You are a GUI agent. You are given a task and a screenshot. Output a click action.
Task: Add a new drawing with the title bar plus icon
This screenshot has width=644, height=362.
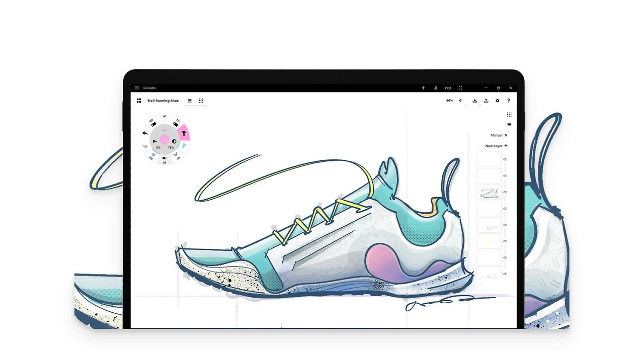423,88
